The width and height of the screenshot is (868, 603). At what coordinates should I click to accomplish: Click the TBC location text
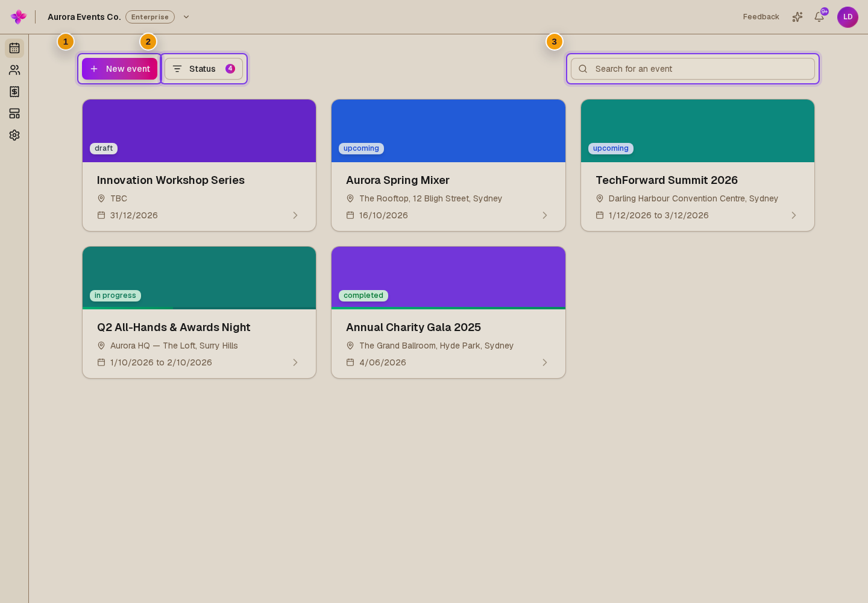119,198
